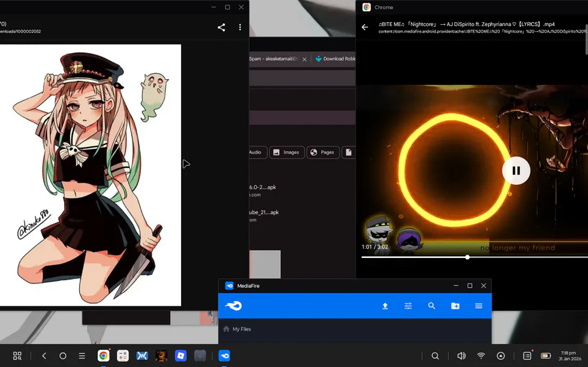Open the image viewer's three-dot menu
The height and width of the screenshot is (367, 588).
pyautogui.click(x=240, y=27)
